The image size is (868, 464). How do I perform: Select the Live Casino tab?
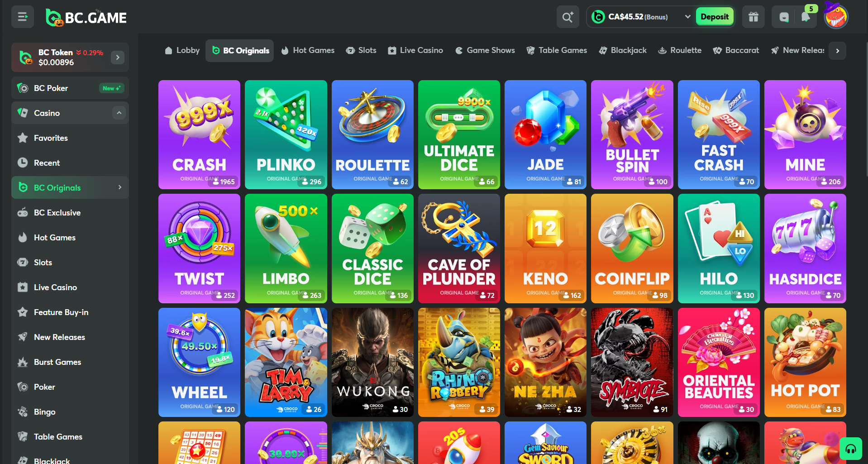coord(415,50)
